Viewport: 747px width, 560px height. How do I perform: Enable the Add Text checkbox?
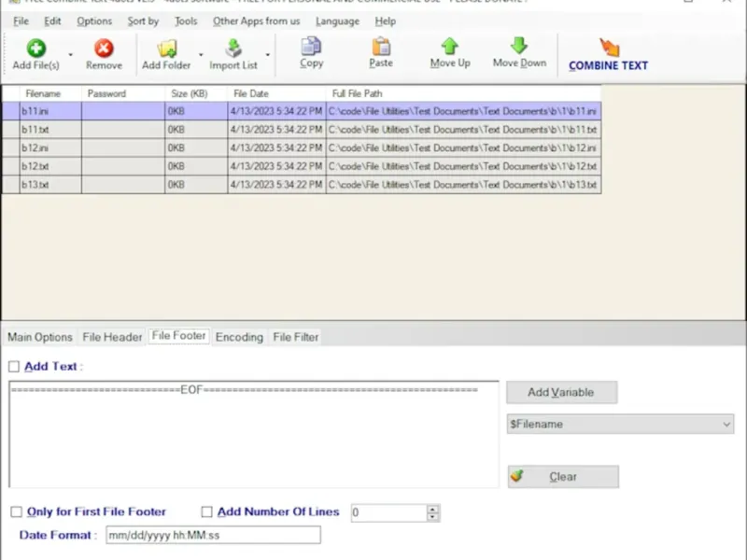tap(14, 366)
